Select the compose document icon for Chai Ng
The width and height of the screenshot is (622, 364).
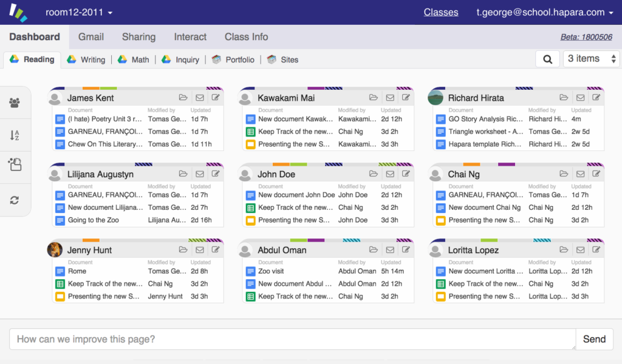click(x=596, y=174)
